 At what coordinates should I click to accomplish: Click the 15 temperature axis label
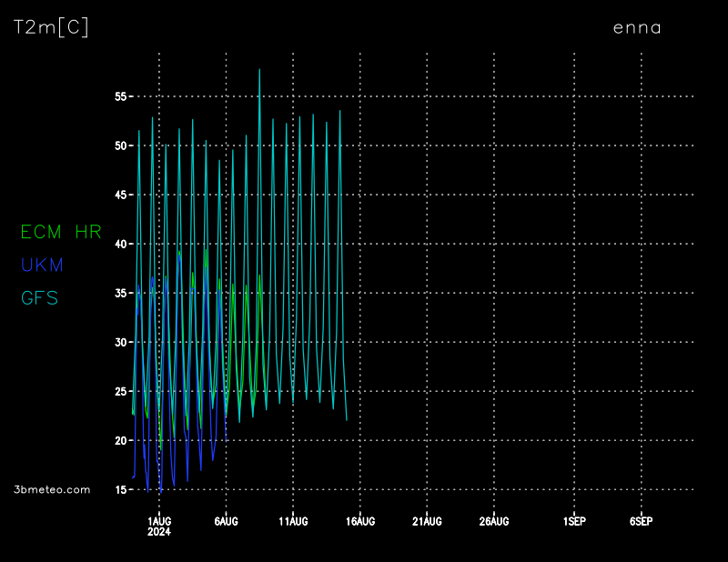pyautogui.click(x=121, y=490)
